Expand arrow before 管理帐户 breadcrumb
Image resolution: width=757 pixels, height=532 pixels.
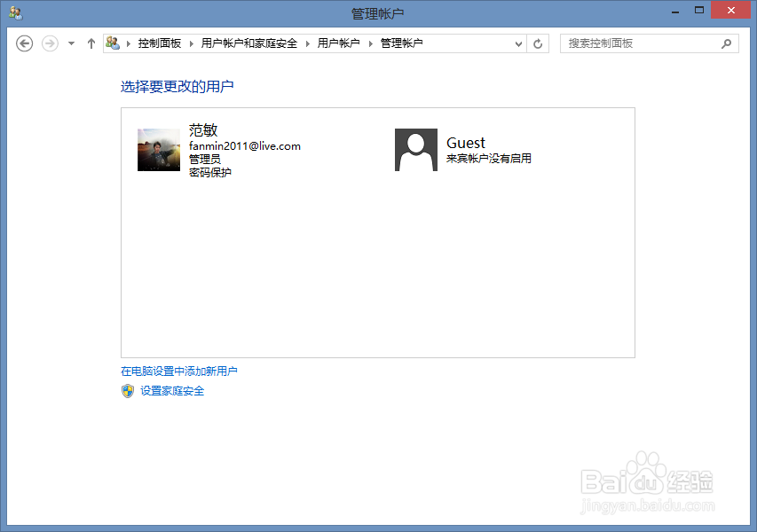[371, 44]
